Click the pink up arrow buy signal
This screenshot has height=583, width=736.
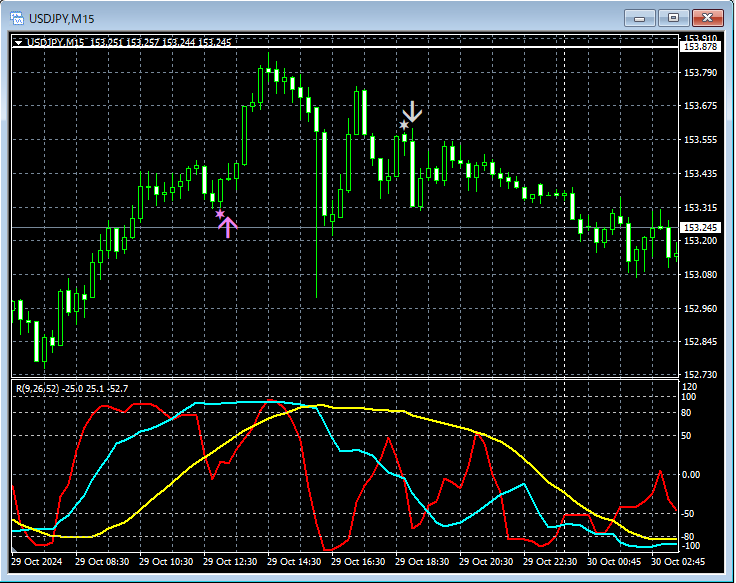coord(228,227)
